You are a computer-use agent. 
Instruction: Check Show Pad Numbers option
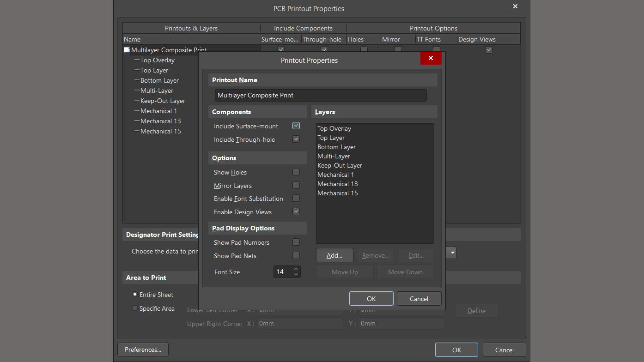[x=296, y=242]
